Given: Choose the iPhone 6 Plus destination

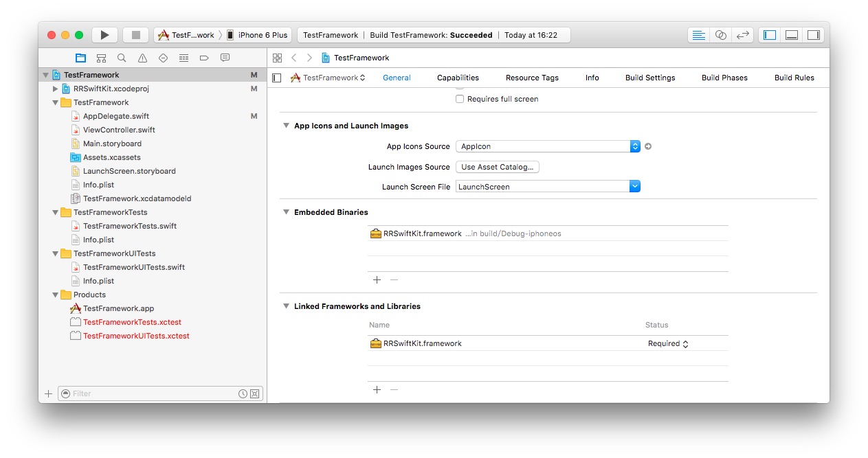Looking at the screenshot, I should tap(258, 35).
